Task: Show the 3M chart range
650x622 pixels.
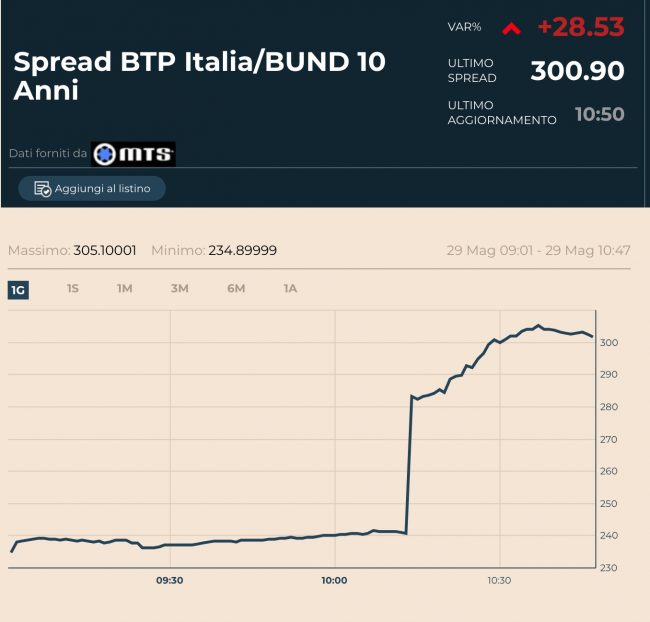Action: click(179, 289)
